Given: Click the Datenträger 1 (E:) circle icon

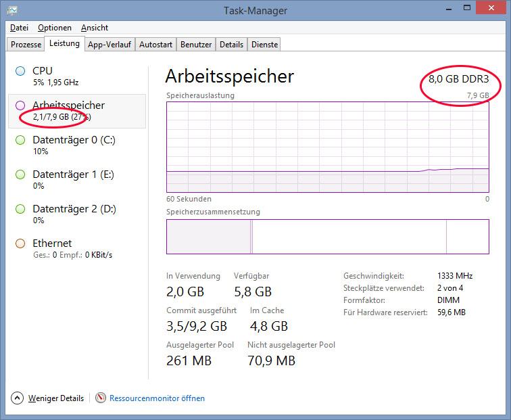Looking at the screenshot, I should [20, 174].
